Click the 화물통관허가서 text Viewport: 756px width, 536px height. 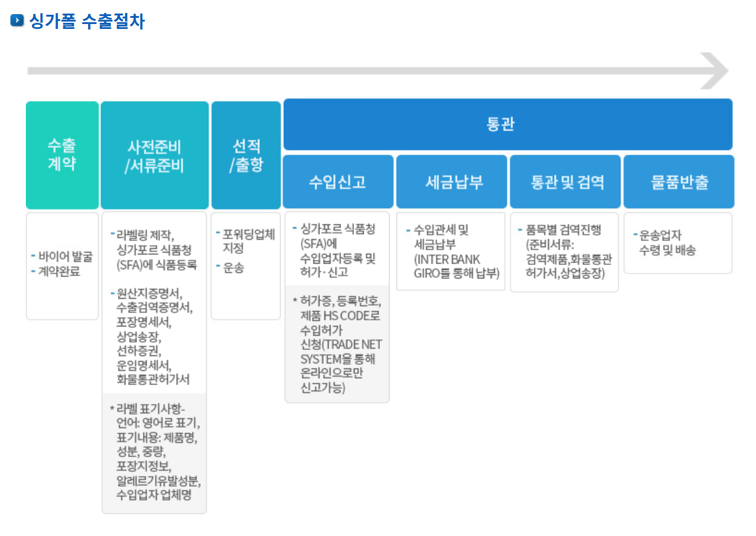153,380
